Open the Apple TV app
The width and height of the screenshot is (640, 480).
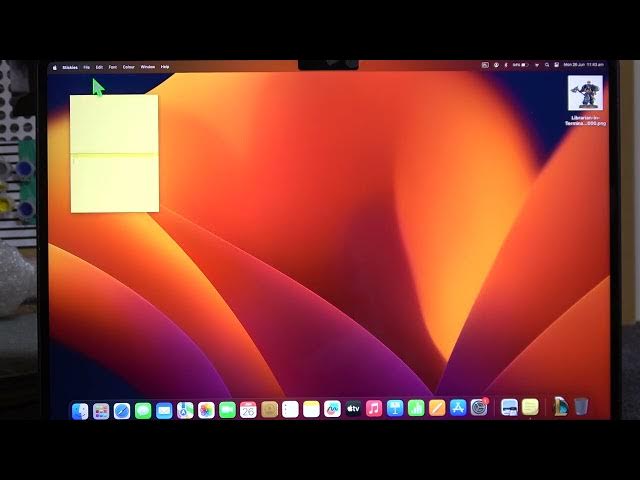tap(353, 408)
